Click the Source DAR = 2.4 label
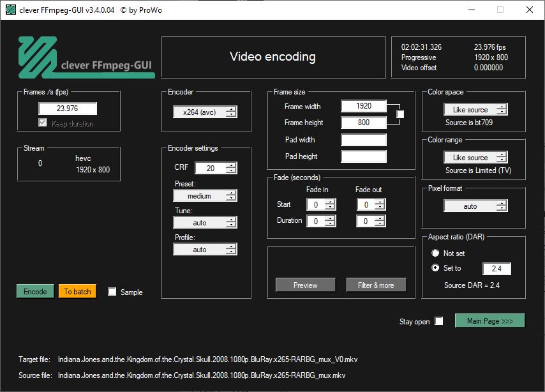 tap(472, 285)
